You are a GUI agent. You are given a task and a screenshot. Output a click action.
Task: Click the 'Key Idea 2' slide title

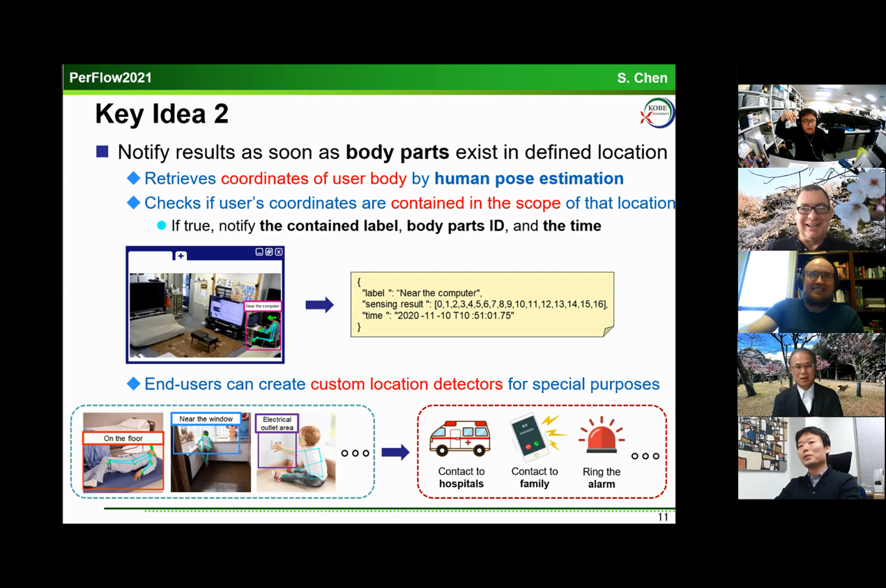(162, 114)
